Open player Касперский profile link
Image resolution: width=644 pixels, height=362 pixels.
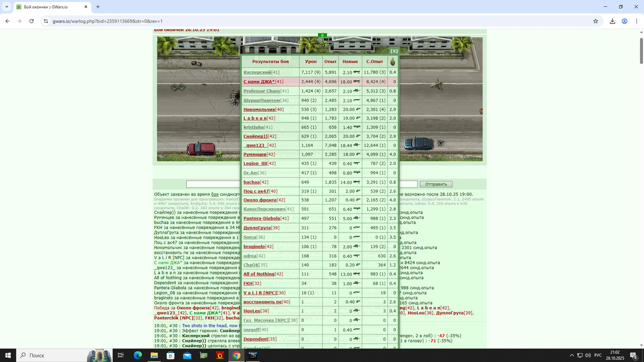(257, 72)
